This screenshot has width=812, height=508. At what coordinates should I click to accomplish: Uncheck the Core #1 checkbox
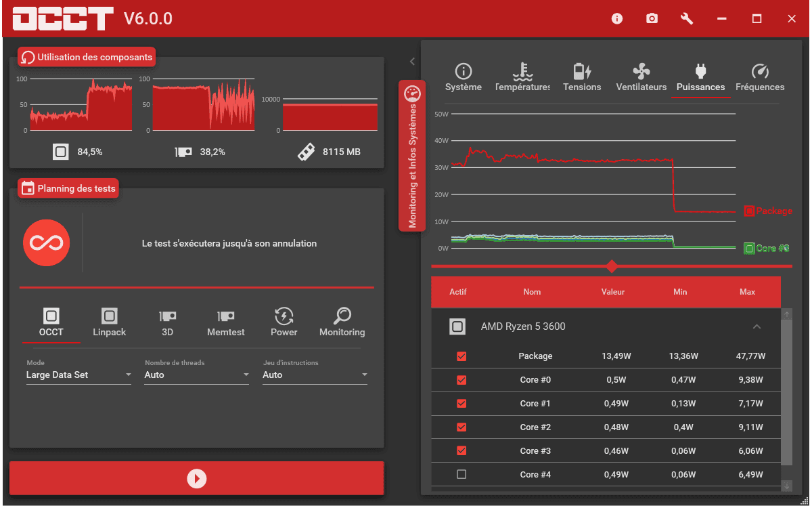[x=461, y=404]
